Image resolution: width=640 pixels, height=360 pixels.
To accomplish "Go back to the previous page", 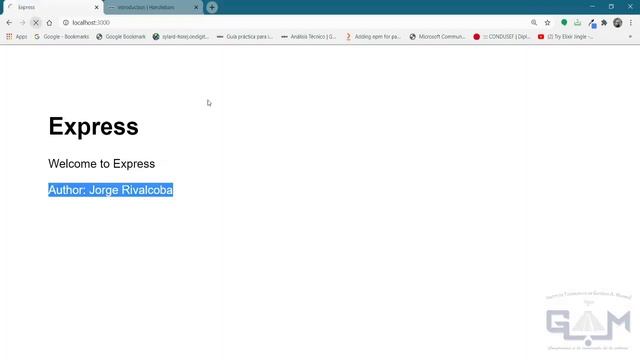I will (x=9, y=23).
